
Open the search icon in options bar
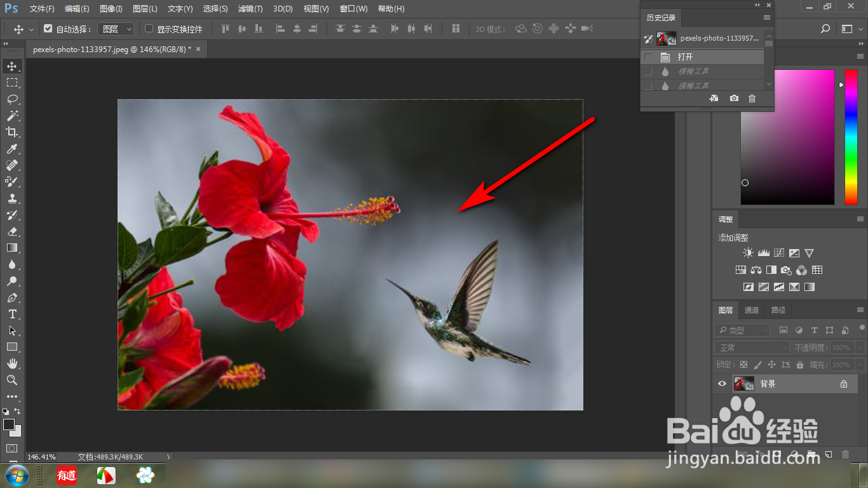(825, 29)
